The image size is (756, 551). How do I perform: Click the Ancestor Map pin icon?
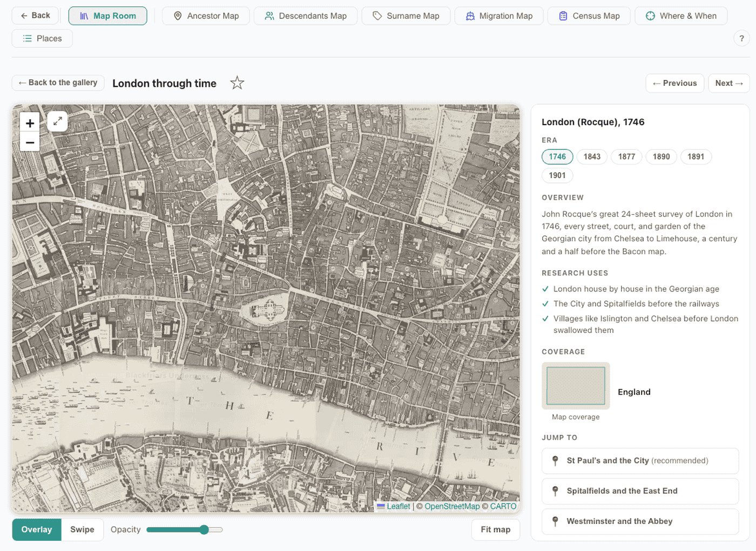click(x=178, y=16)
